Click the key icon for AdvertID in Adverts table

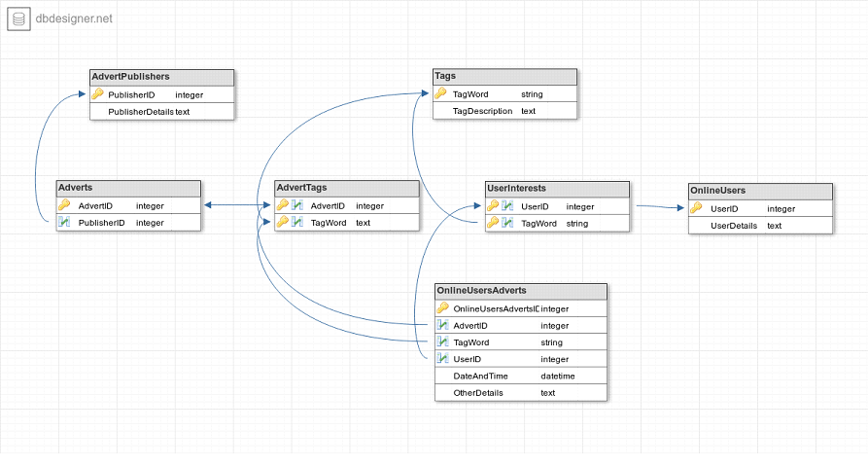(64, 205)
